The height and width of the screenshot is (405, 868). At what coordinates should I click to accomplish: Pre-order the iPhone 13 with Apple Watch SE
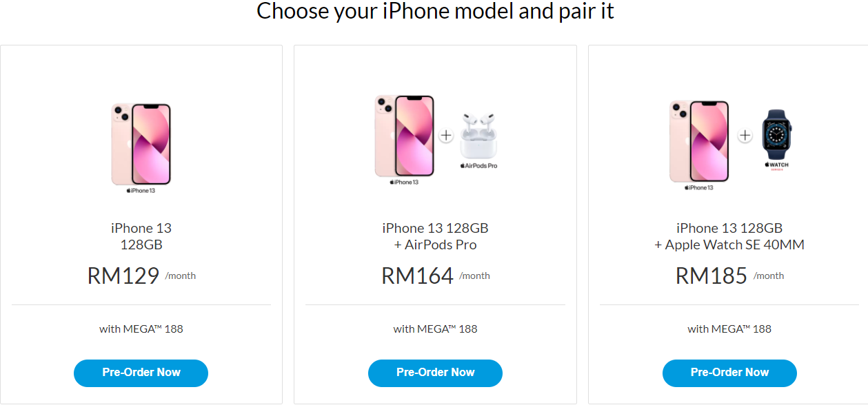coord(729,373)
